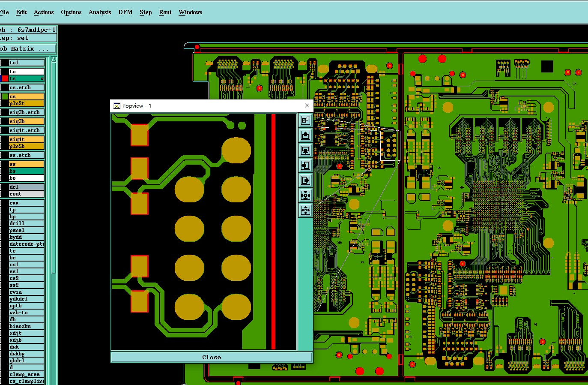Select the pln2t layer
Image resolution: width=588 pixels, height=385 pixels.
[x=26, y=103]
